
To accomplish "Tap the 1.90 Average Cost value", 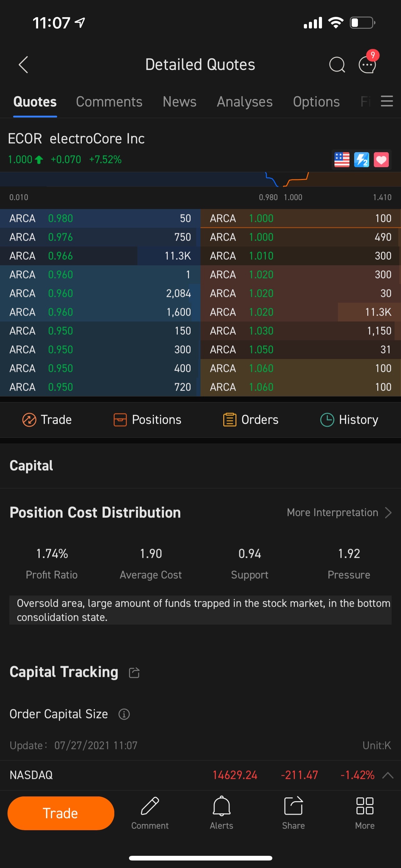I will tap(151, 554).
